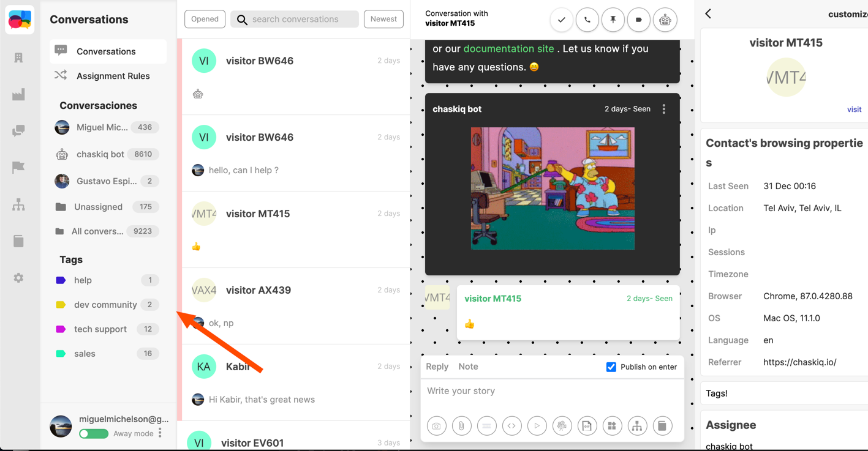The height and width of the screenshot is (451, 868).
Task: Resolve the conversation with the checkmark icon
Action: pyautogui.click(x=561, y=20)
